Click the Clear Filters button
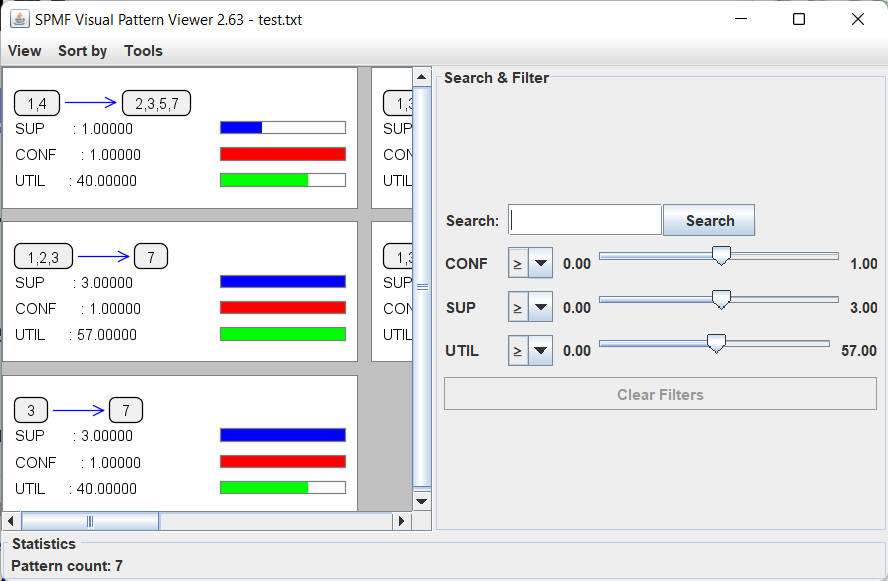The width and height of the screenshot is (888, 581). (x=660, y=394)
